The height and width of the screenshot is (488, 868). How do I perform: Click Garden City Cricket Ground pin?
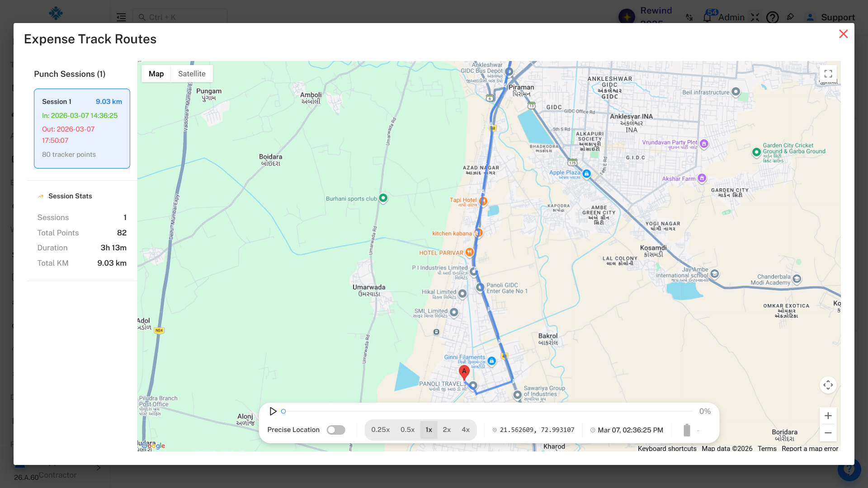click(x=756, y=152)
